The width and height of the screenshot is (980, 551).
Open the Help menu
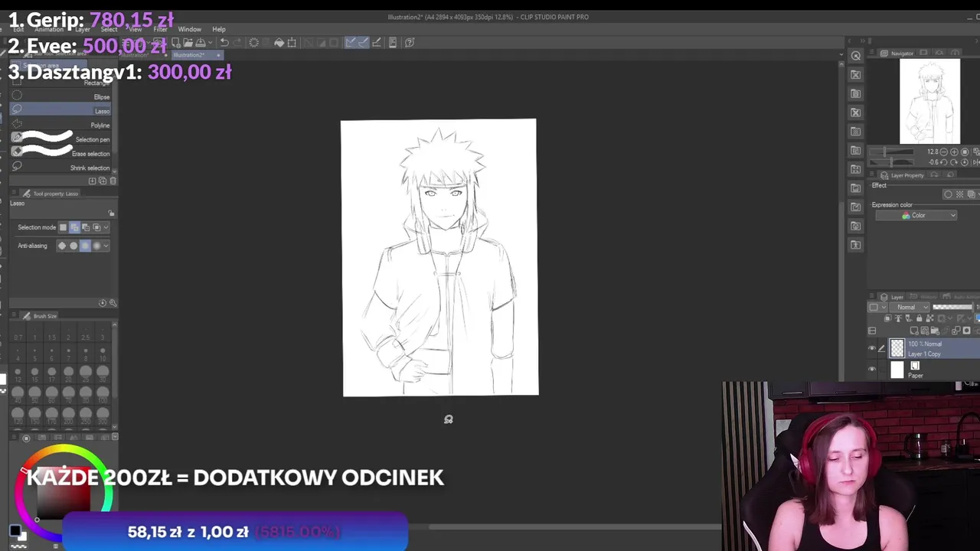[x=219, y=29]
